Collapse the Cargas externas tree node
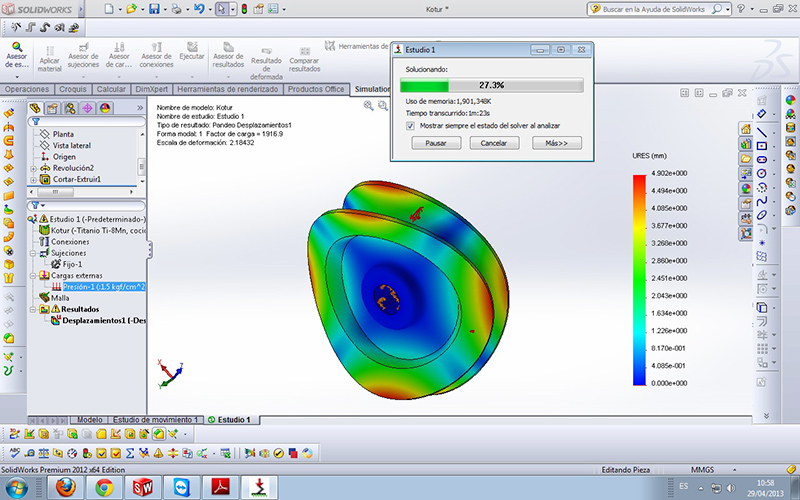Image resolution: width=800 pixels, height=500 pixels. 32,275
